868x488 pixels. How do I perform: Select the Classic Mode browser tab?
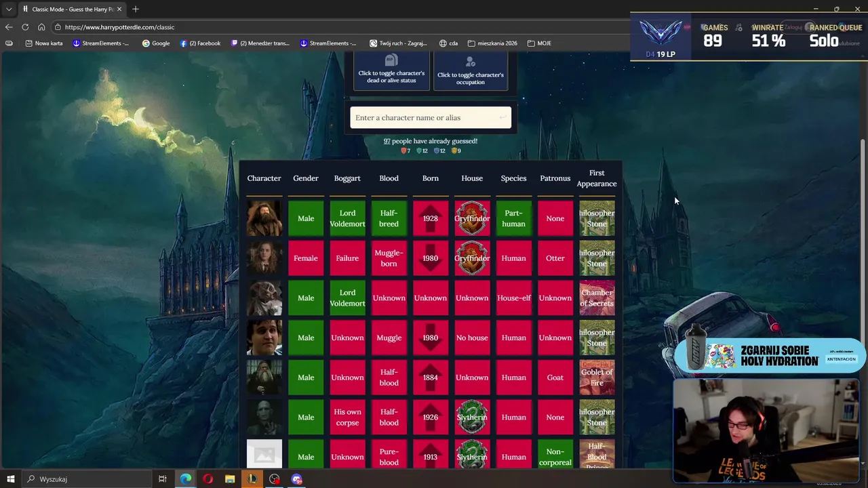71,9
